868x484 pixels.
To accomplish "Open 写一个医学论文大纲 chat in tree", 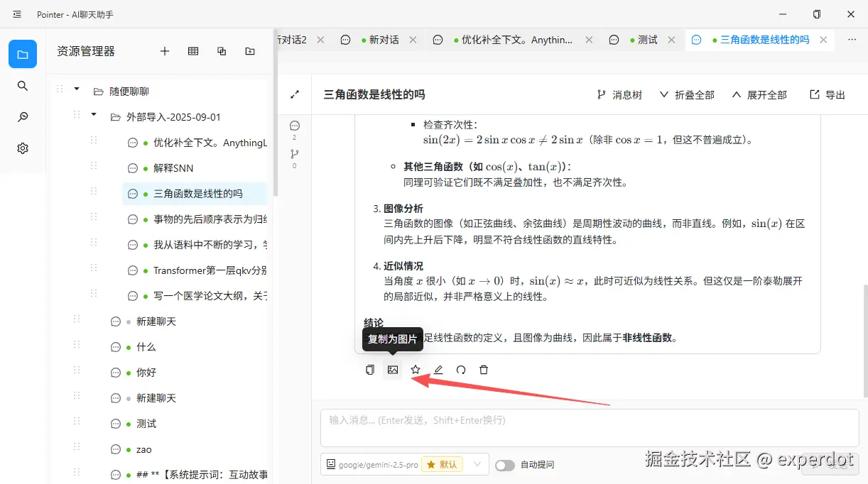I will point(195,296).
